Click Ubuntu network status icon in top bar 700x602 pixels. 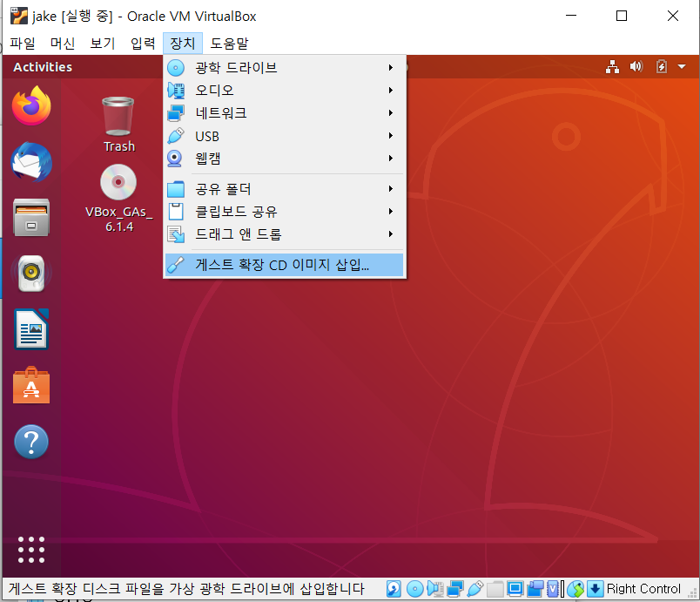coord(613,67)
